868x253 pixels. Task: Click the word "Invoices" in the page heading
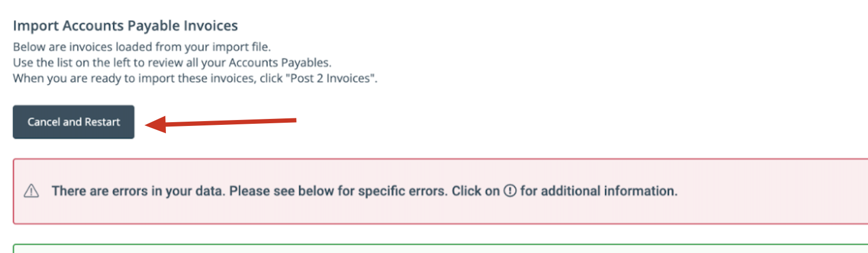tap(210, 26)
